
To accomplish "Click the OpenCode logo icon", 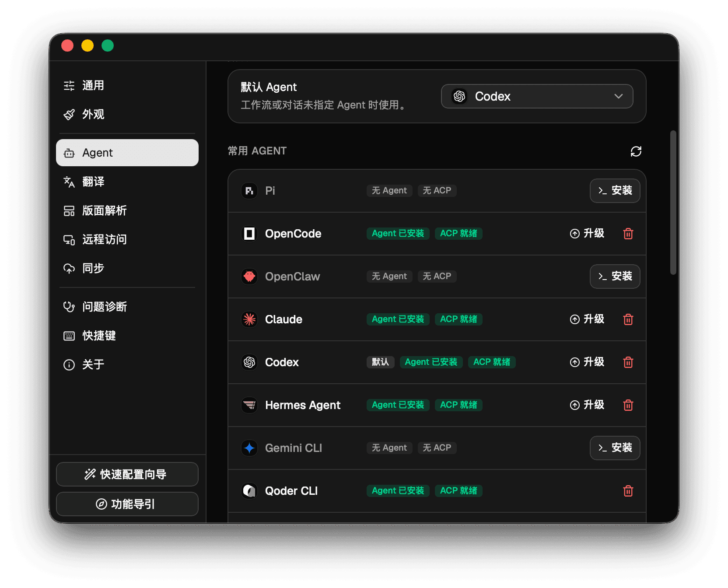I will (x=249, y=234).
